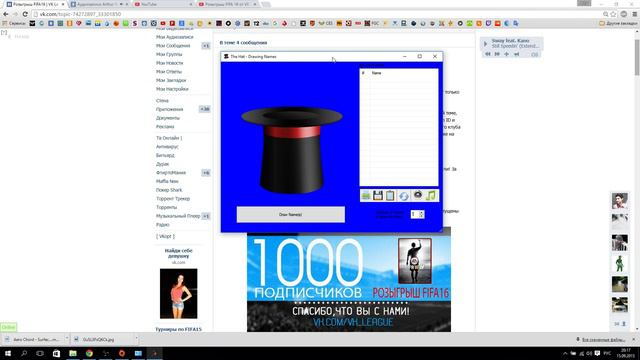Skip to next track in audio widget

click(497, 54)
